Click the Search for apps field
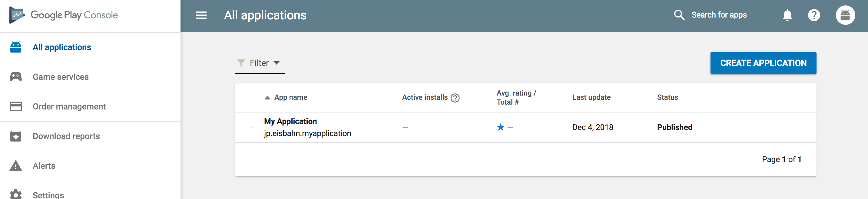The height and width of the screenshot is (199, 868). 719,15
